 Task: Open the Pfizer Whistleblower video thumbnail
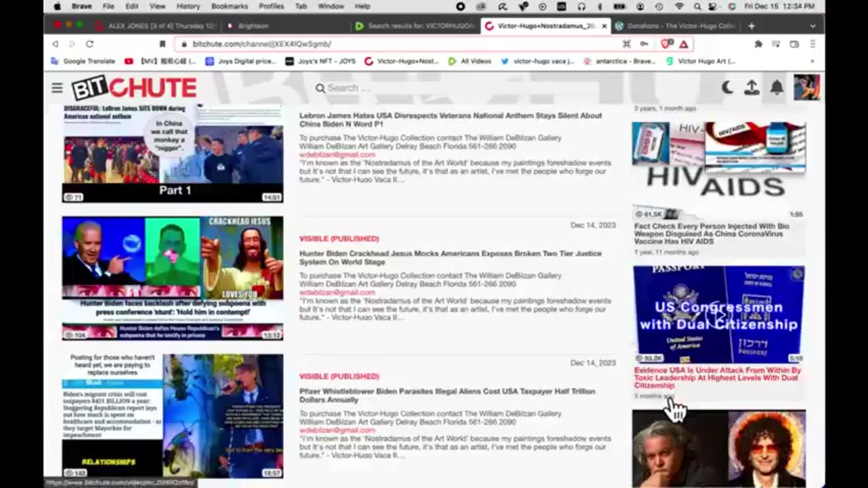click(x=173, y=416)
